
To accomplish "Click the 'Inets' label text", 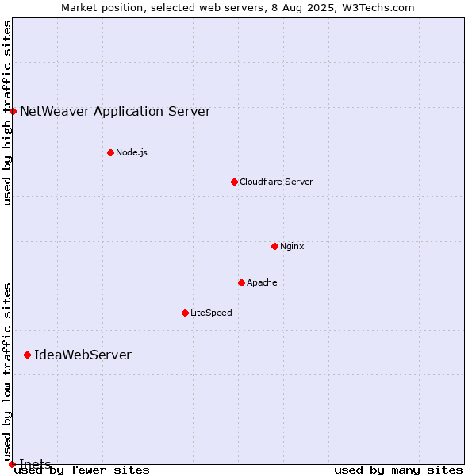I will point(35,463).
